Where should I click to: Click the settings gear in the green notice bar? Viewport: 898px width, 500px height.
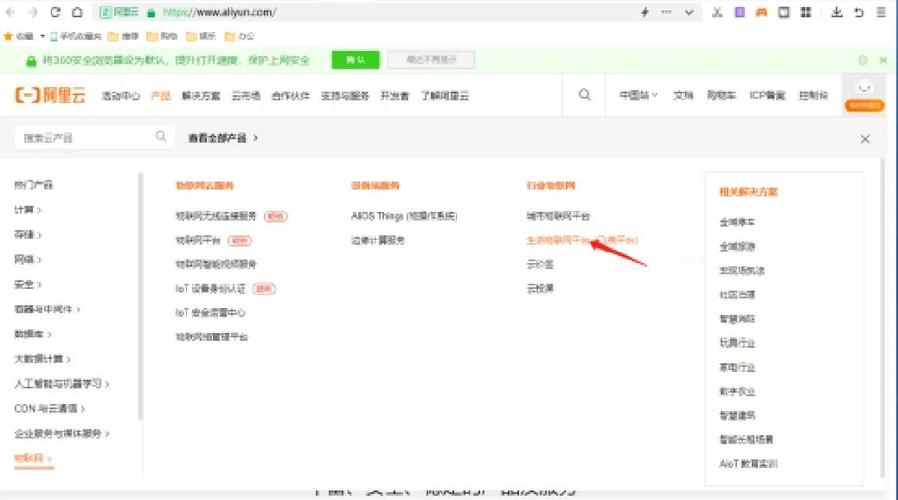point(863,60)
